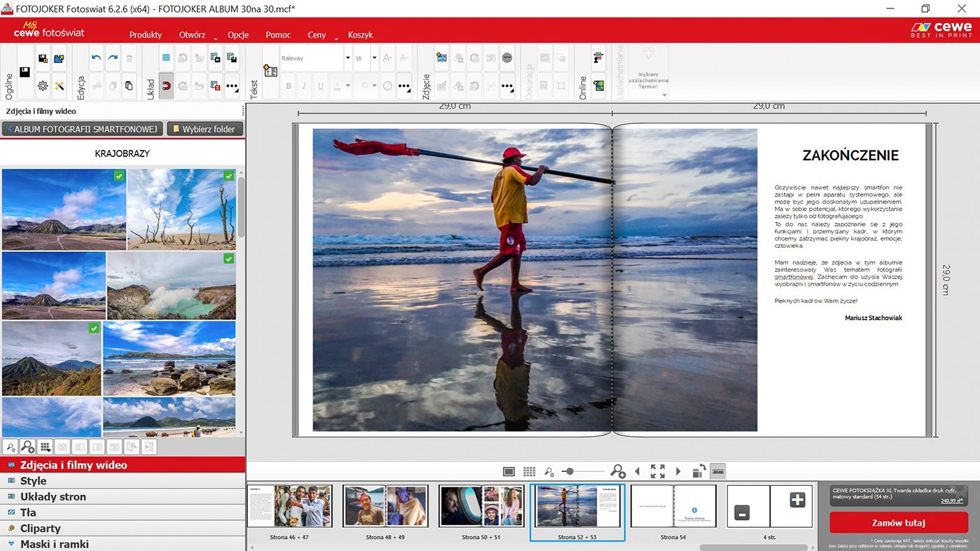This screenshot has height=551, width=980.
Task: Undo the last action
Action: 97,58
